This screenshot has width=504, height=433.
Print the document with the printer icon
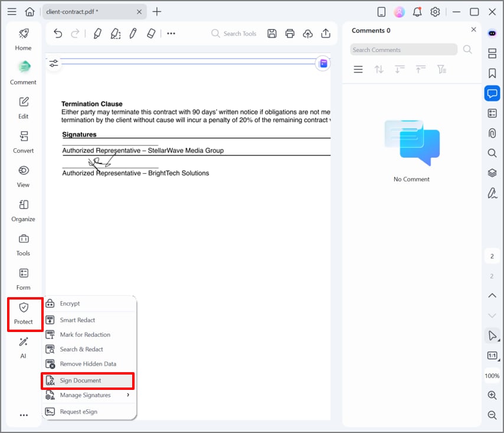coord(290,34)
